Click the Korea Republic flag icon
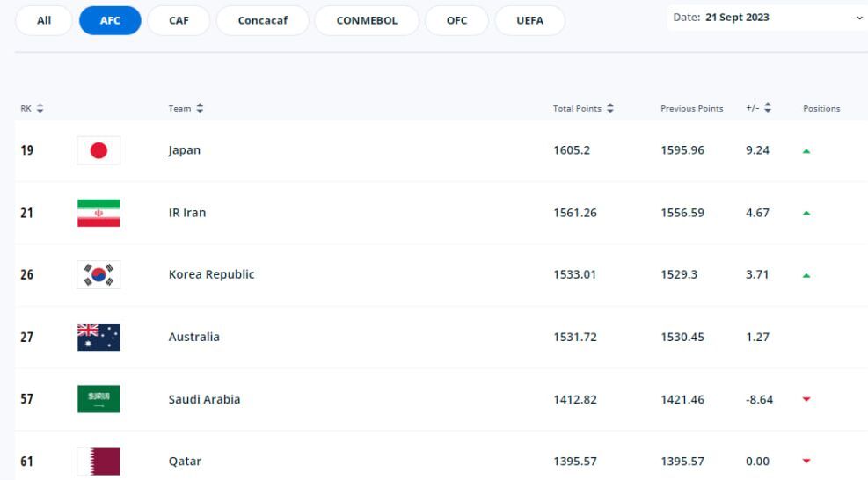 click(x=98, y=274)
